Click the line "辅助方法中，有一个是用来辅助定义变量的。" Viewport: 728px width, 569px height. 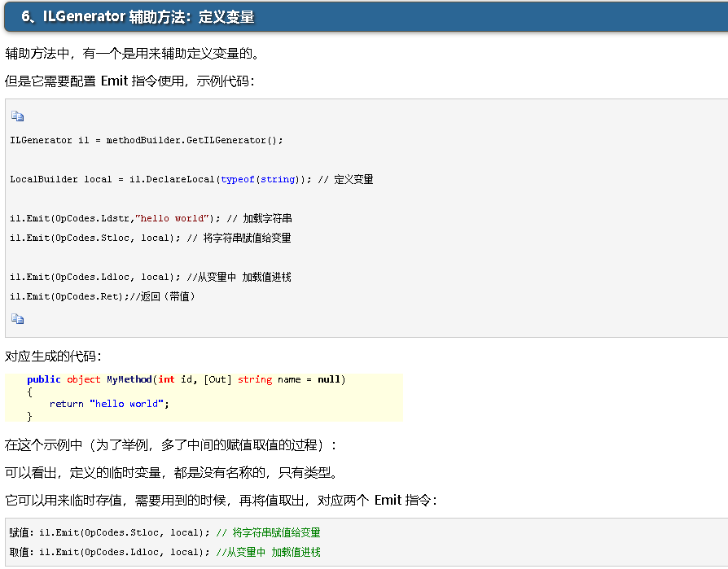click(x=133, y=54)
